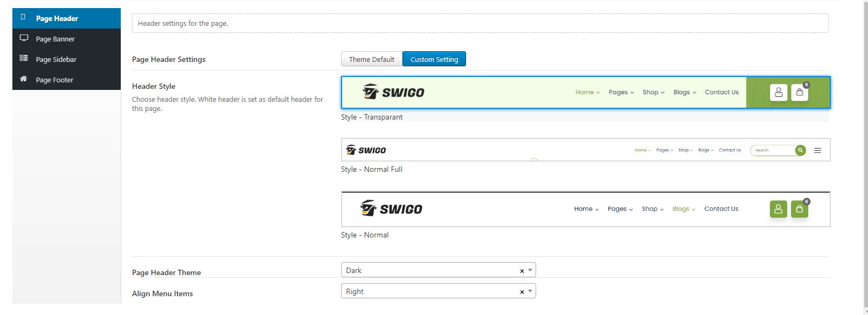Open the Align Menu Items dropdown
This screenshot has height=315, width=868.
coord(438,291)
